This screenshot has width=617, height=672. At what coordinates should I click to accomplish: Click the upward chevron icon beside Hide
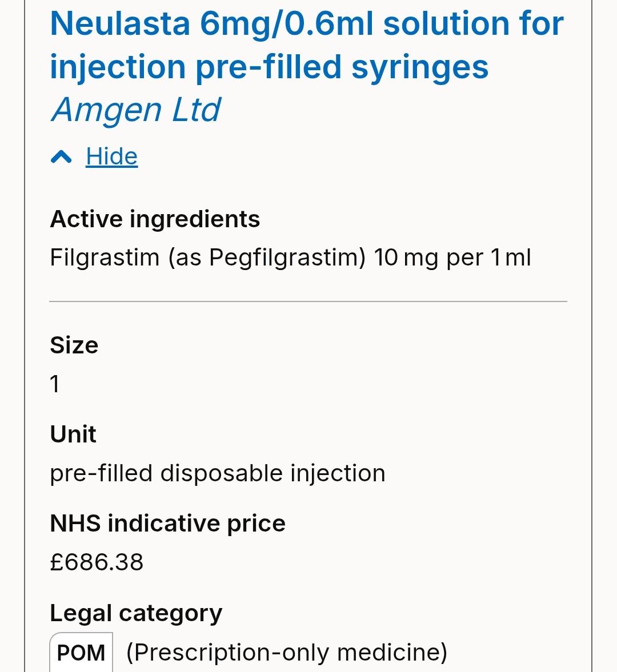click(x=61, y=156)
